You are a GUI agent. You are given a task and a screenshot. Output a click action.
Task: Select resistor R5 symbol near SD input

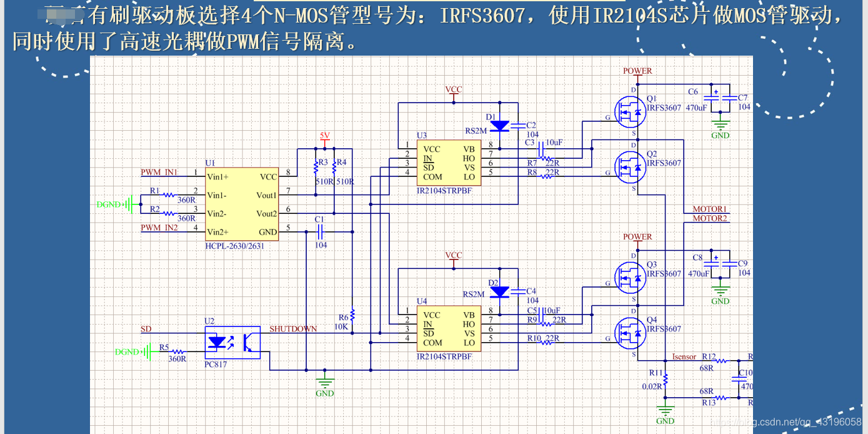[x=177, y=351]
